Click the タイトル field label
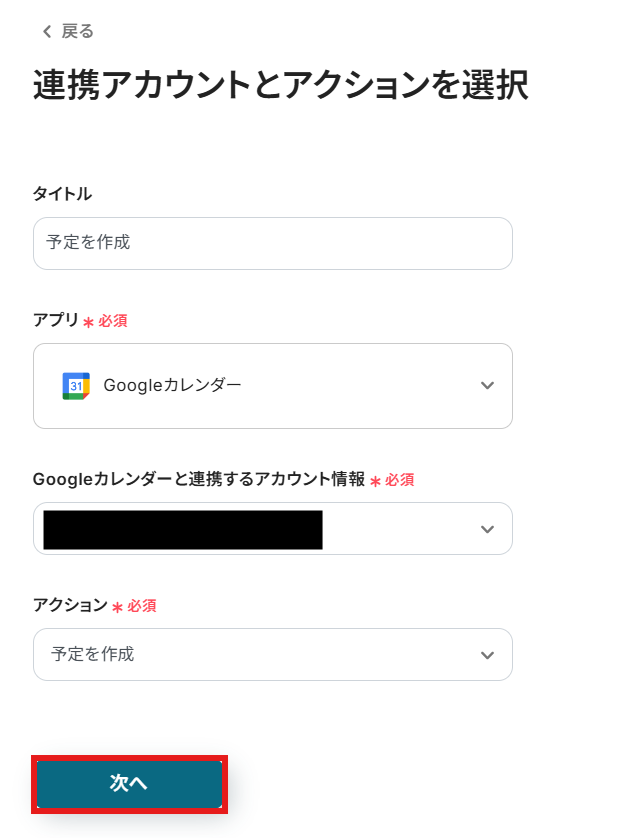Screen dimensions: 622x838 coord(62,194)
